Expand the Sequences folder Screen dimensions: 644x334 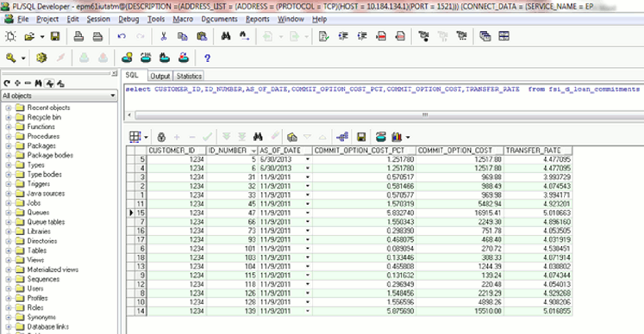tap(8, 279)
